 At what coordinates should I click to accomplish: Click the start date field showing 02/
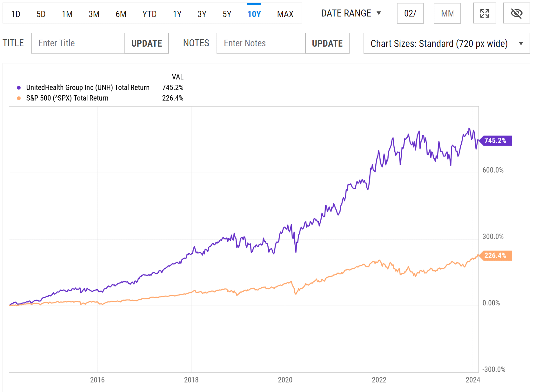[410, 13]
